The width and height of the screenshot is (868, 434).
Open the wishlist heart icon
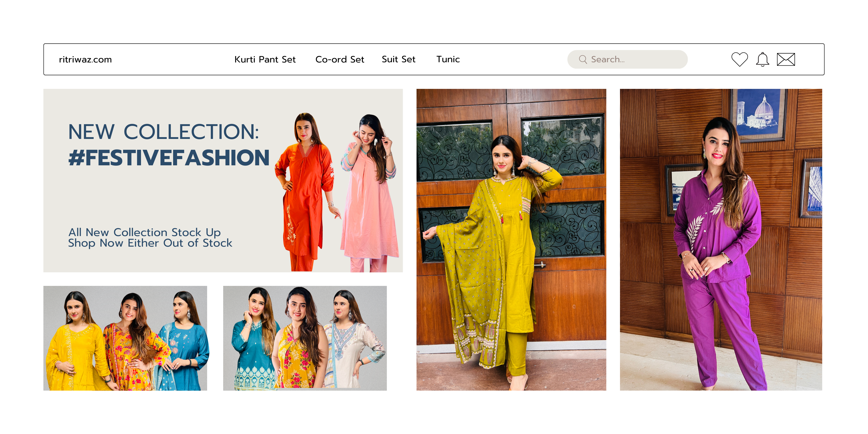[739, 59]
